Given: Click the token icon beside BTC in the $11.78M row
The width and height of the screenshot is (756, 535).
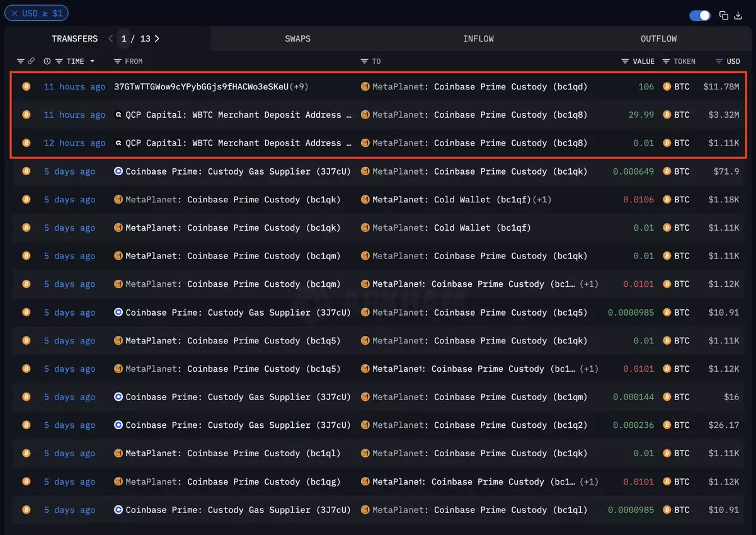Looking at the screenshot, I should pyautogui.click(x=667, y=86).
